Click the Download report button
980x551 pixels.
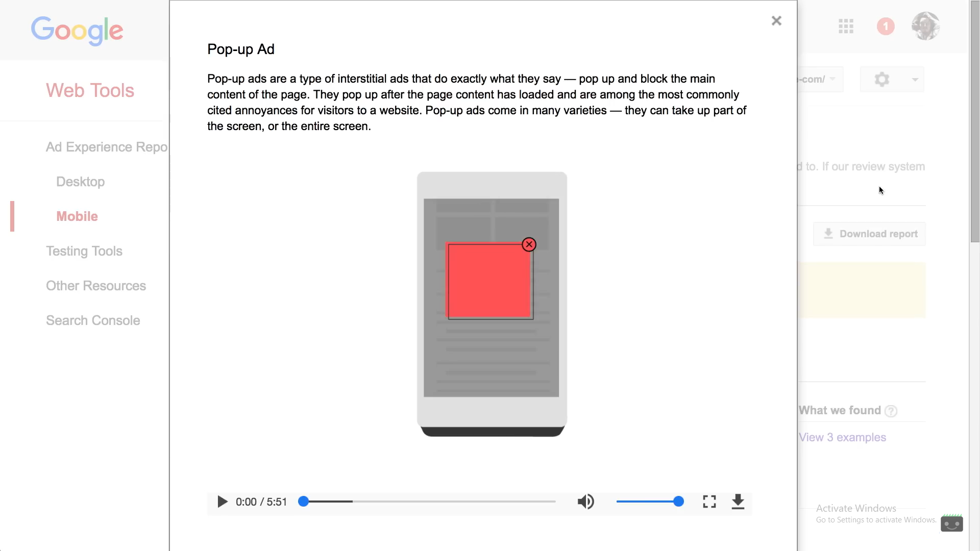[870, 234]
